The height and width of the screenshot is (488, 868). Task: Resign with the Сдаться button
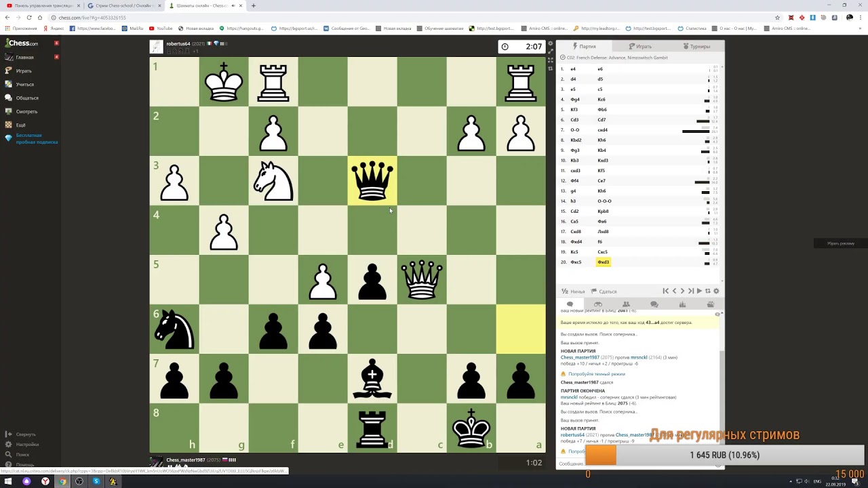pyautogui.click(x=604, y=291)
